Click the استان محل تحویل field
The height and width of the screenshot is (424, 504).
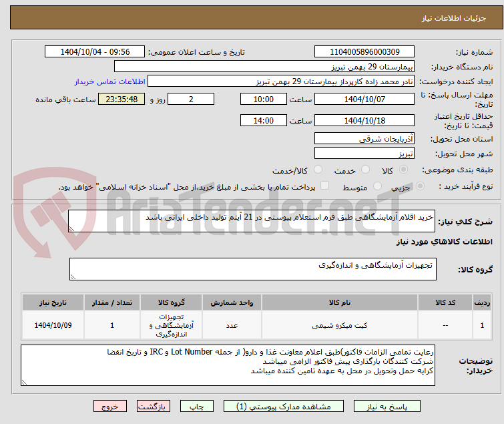click(x=364, y=138)
